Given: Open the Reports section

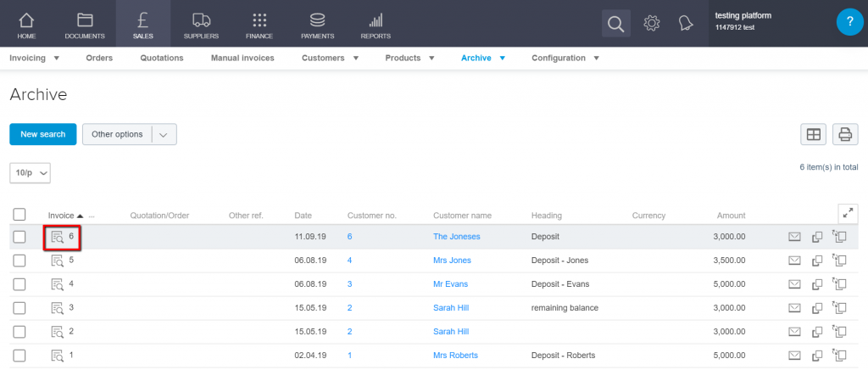Looking at the screenshot, I should [376, 26].
